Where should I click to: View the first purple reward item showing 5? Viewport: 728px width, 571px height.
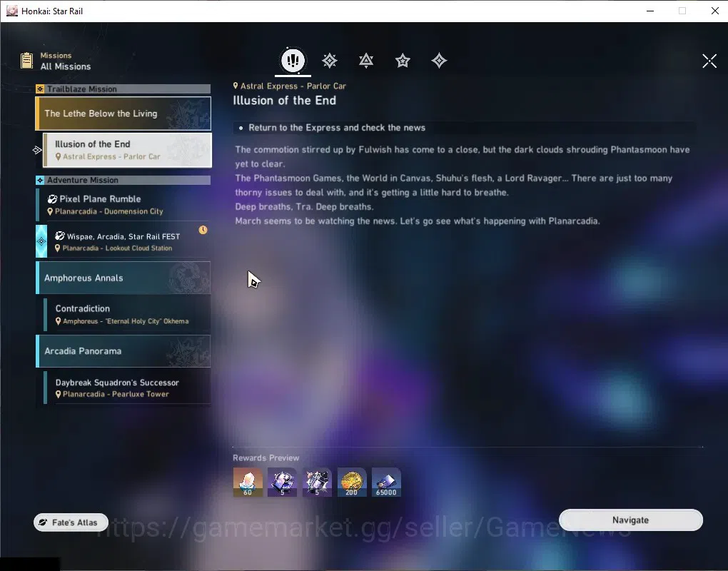pos(283,482)
